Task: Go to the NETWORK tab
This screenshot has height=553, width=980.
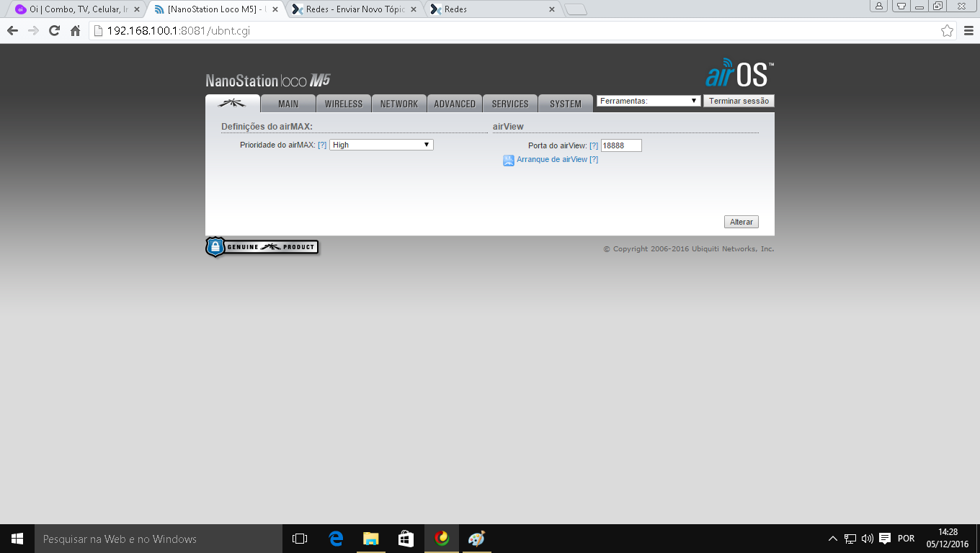Action: click(x=399, y=104)
